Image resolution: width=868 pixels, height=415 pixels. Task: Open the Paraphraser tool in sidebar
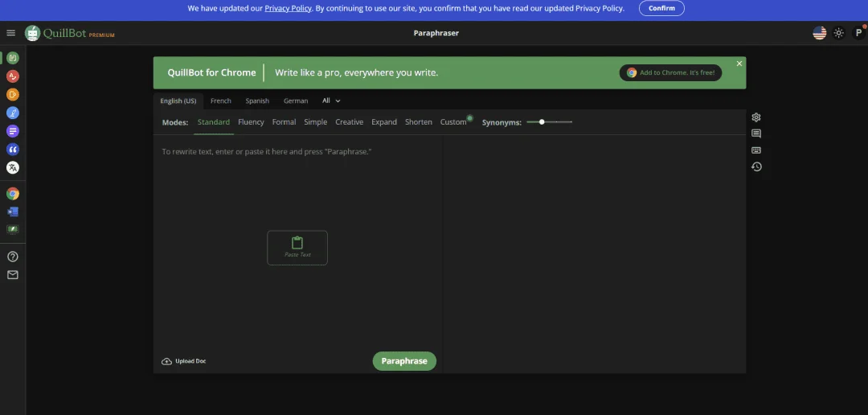pyautogui.click(x=13, y=58)
